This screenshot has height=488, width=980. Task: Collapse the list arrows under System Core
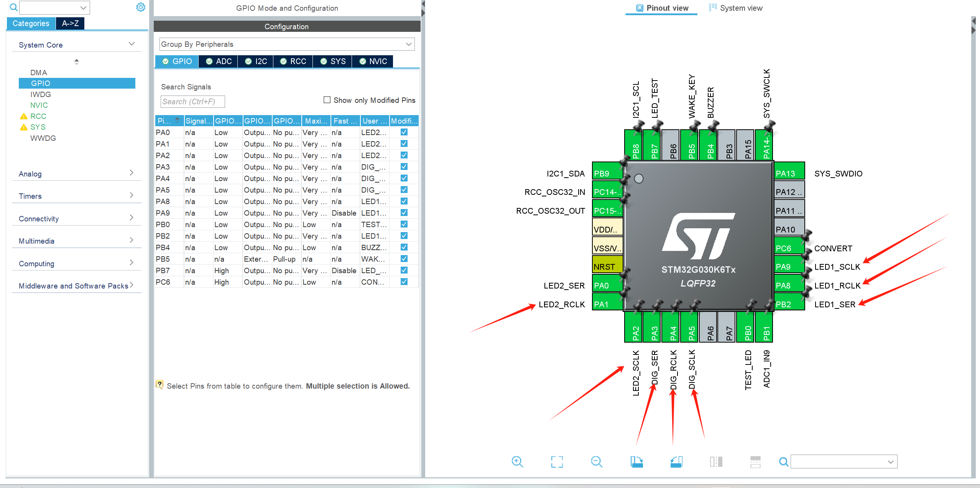tap(77, 61)
